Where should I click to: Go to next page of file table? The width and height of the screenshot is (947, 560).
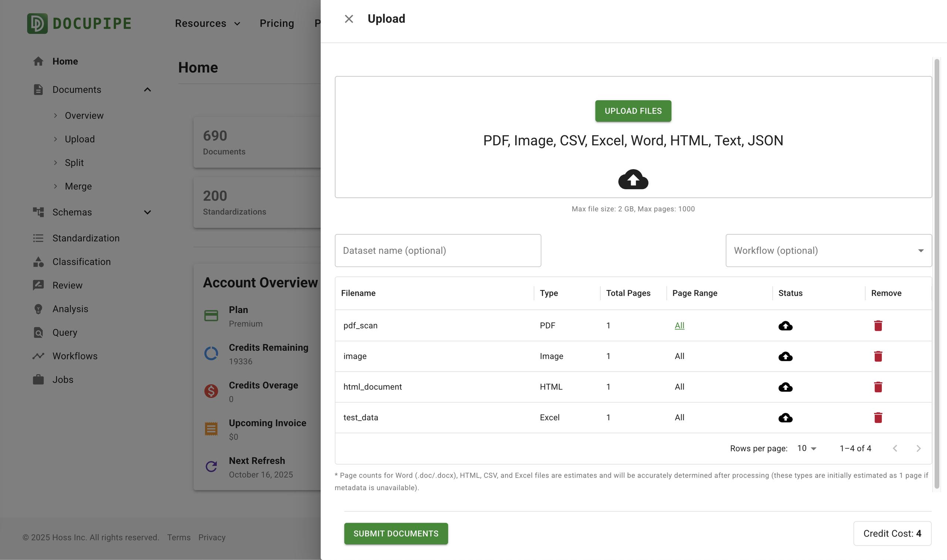[918, 448]
